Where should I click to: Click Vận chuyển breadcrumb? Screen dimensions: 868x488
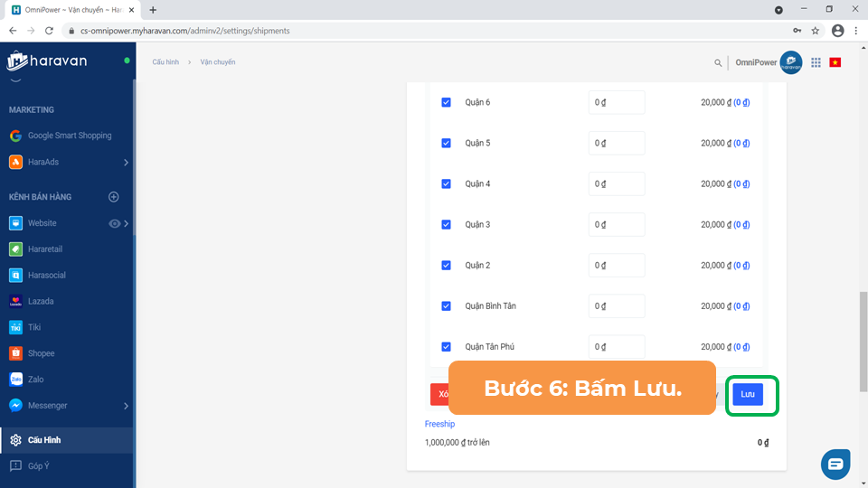pyautogui.click(x=218, y=62)
